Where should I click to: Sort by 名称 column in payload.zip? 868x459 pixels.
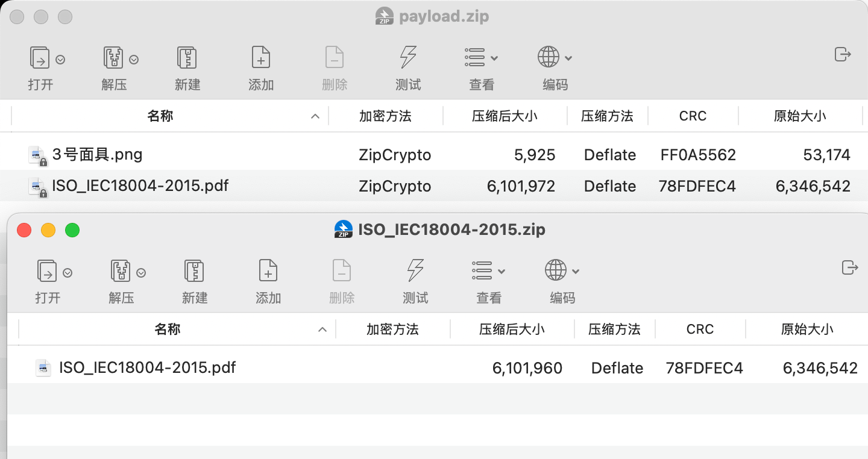pyautogui.click(x=160, y=116)
